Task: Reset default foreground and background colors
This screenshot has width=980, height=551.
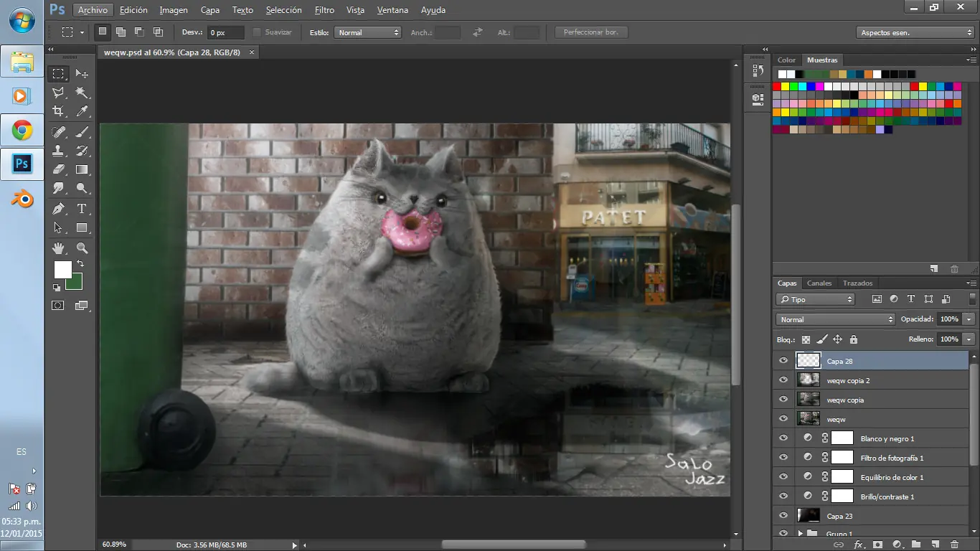Action: 57,288
